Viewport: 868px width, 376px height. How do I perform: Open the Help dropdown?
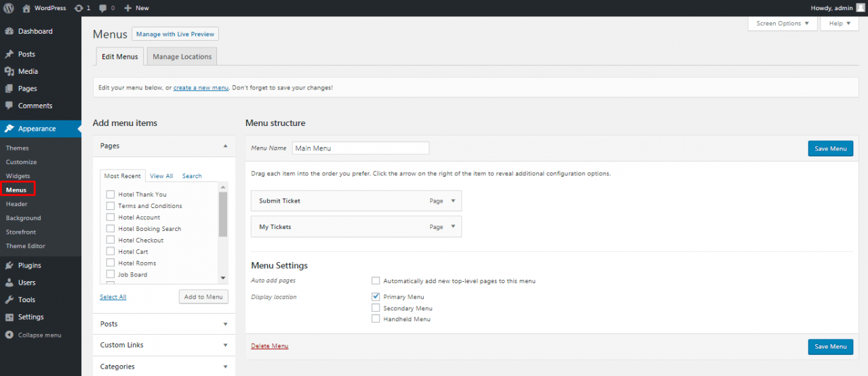click(x=840, y=23)
